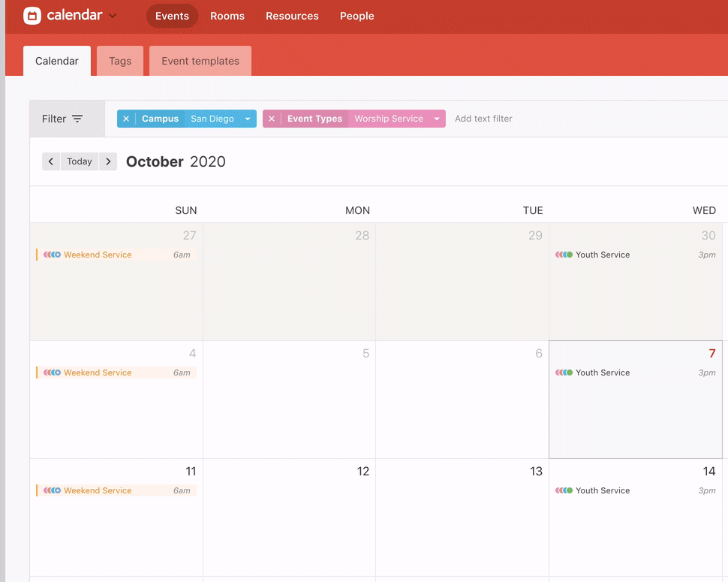728x582 pixels.
Task: Remove the Campus filter with its X
Action: click(x=126, y=119)
